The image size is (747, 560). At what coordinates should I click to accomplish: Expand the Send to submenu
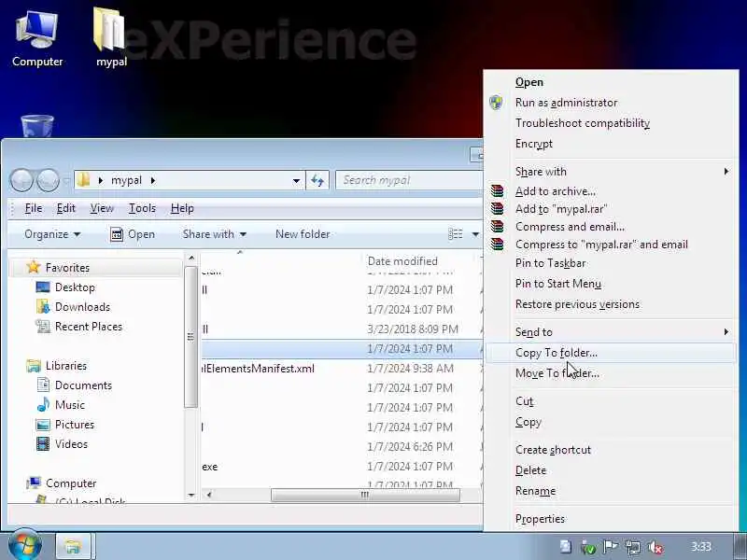tap(726, 331)
